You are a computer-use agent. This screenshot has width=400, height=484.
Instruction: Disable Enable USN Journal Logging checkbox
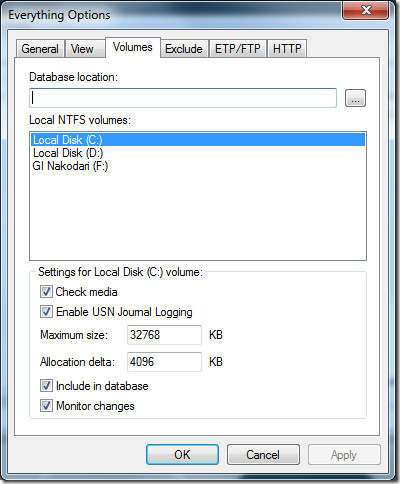[46, 312]
